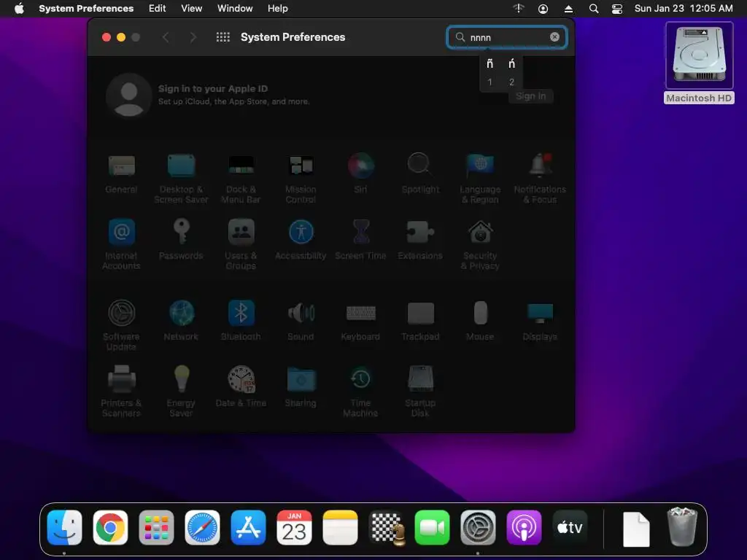
Task: Open Sharing preferences
Action: (x=301, y=386)
